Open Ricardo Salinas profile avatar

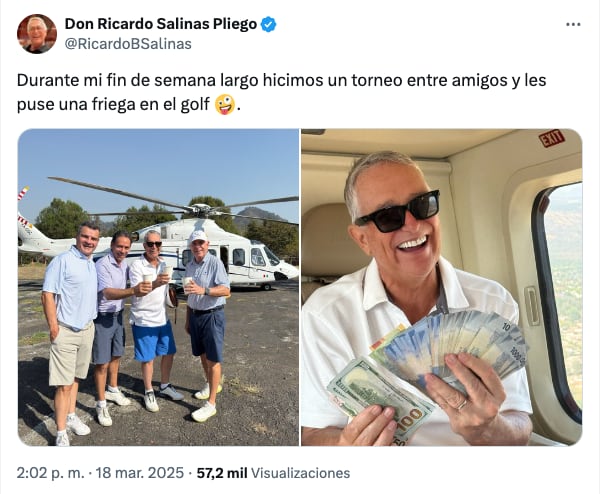pos(37,34)
